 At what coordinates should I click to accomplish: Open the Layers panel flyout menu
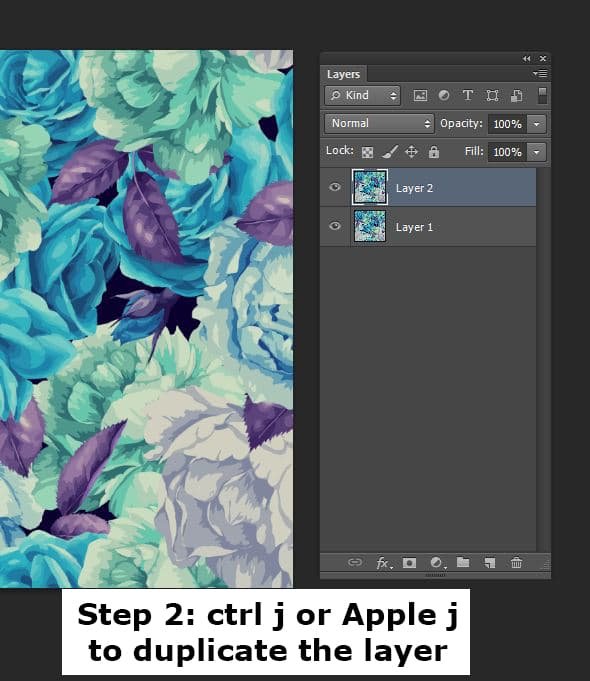point(540,74)
